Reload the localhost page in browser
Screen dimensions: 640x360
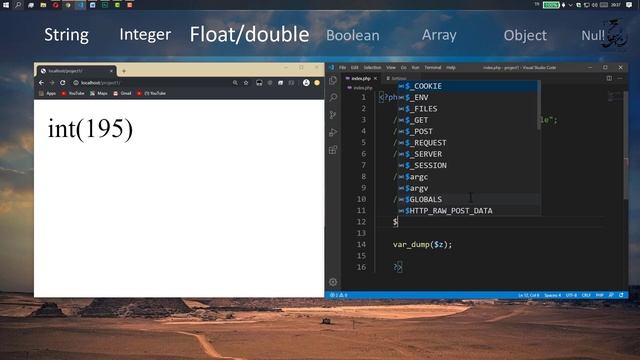pyautogui.click(x=62, y=83)
